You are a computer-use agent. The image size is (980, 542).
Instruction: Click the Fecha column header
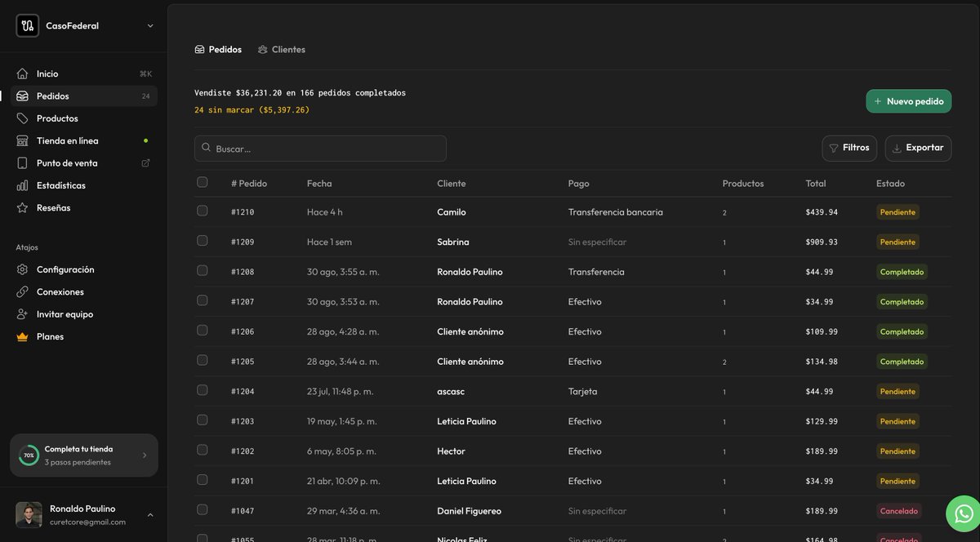pyautogui.click(x=319, y=184)
